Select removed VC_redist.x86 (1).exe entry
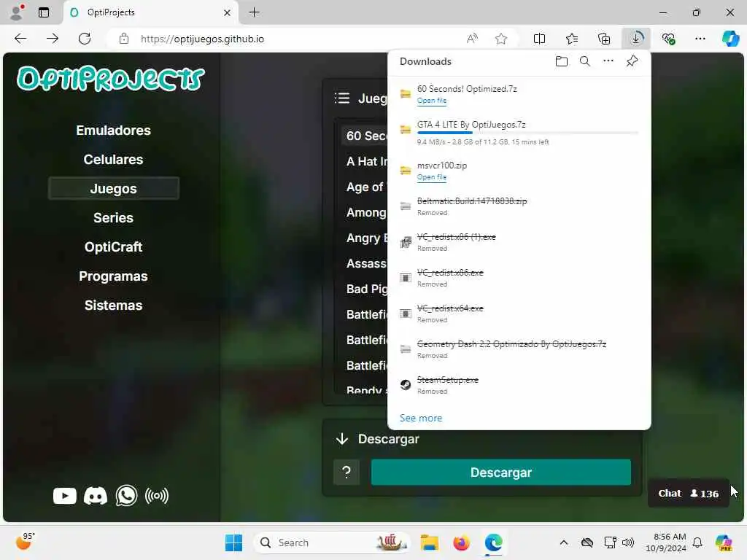This screenshot has height=560, width=747. click(x=519, y=242)
